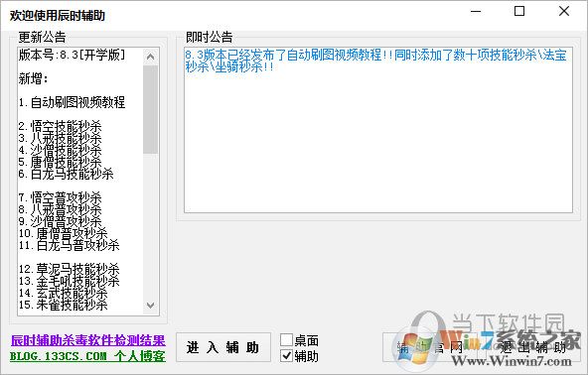588x375 pixels.
Task: Select the line 7.悟空普攻秒杀
Action: tap(60, 197)
